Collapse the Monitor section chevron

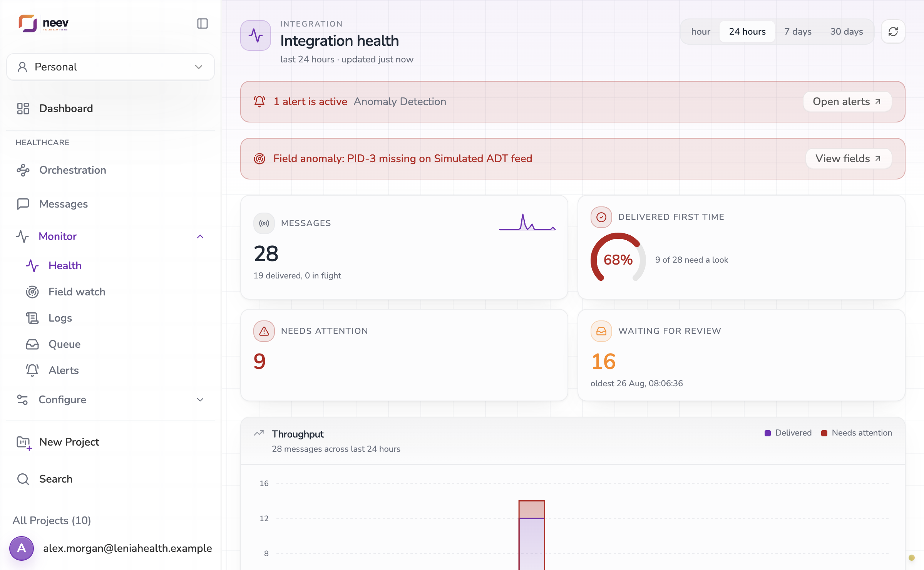200,236
